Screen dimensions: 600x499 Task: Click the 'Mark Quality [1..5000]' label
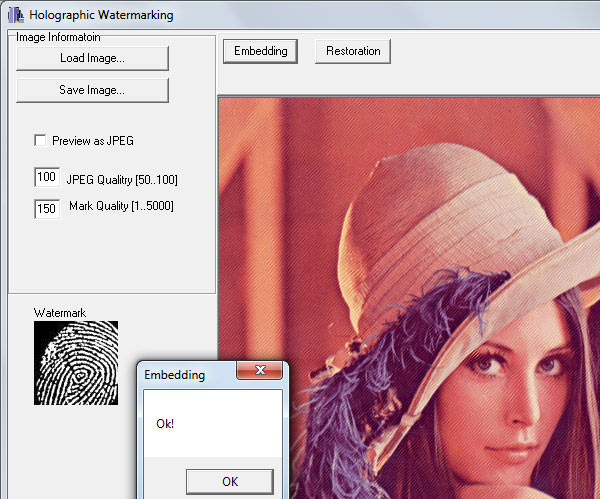click(121, 206)
